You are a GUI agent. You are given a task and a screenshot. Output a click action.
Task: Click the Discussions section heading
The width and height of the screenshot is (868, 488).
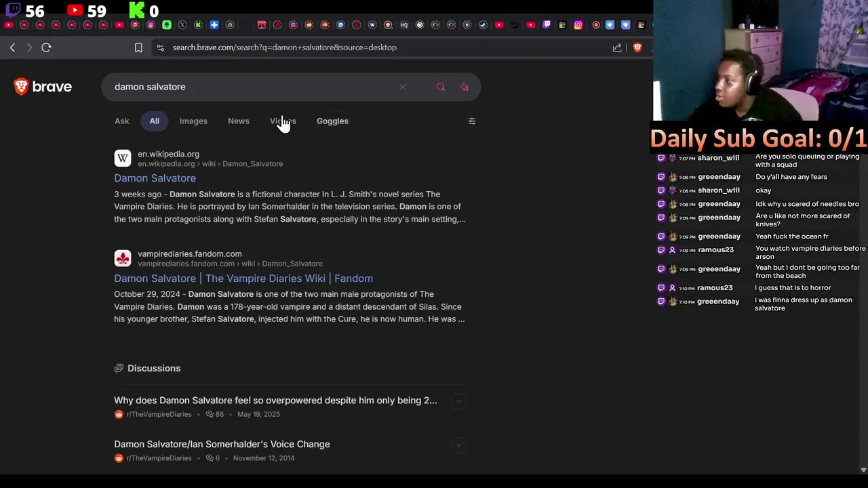[154, 368]
